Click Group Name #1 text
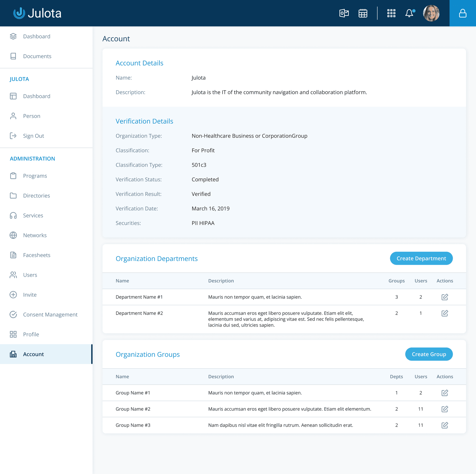This screenshot has height=474, width=476. pyautogui.click(x=133, y=393)
